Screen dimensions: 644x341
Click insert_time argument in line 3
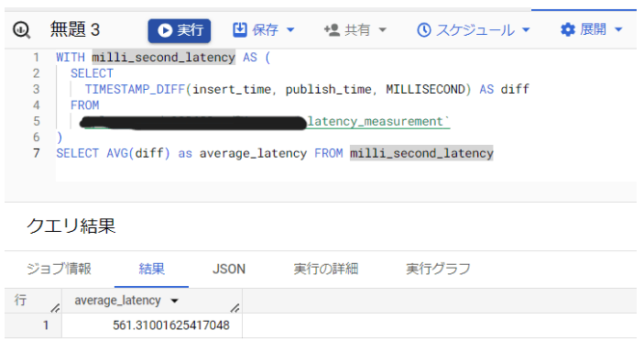(x=232, y=89)
